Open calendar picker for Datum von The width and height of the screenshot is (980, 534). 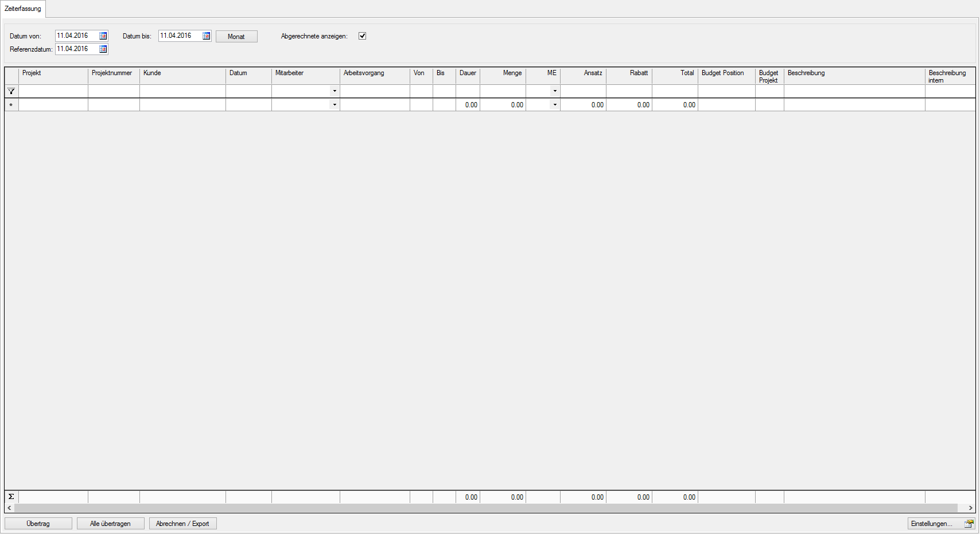[103, 36]
